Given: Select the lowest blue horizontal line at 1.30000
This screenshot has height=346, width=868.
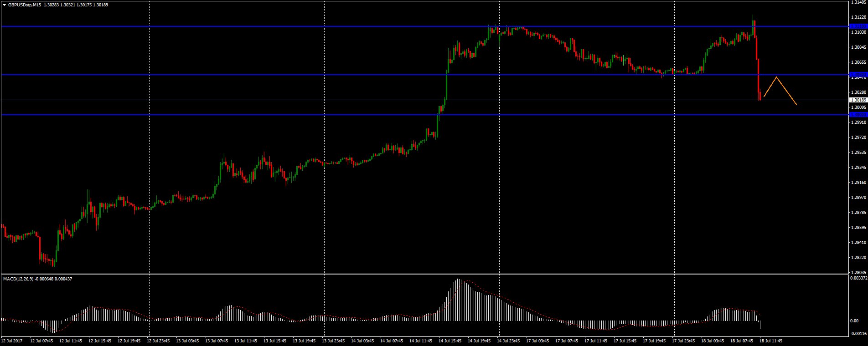Looking at the screenshot, I should pyautogui.click(x=424, y=115).
